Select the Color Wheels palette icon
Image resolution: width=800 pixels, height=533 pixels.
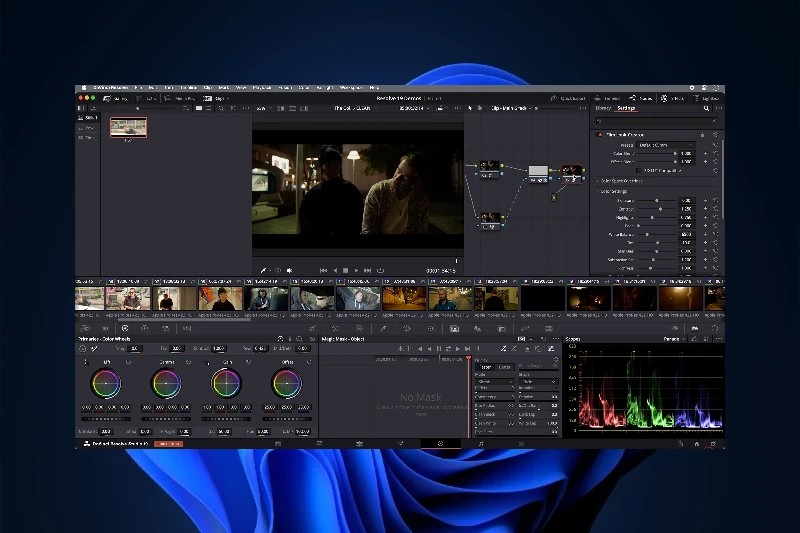pyautogui.click(x=125, y=328)
